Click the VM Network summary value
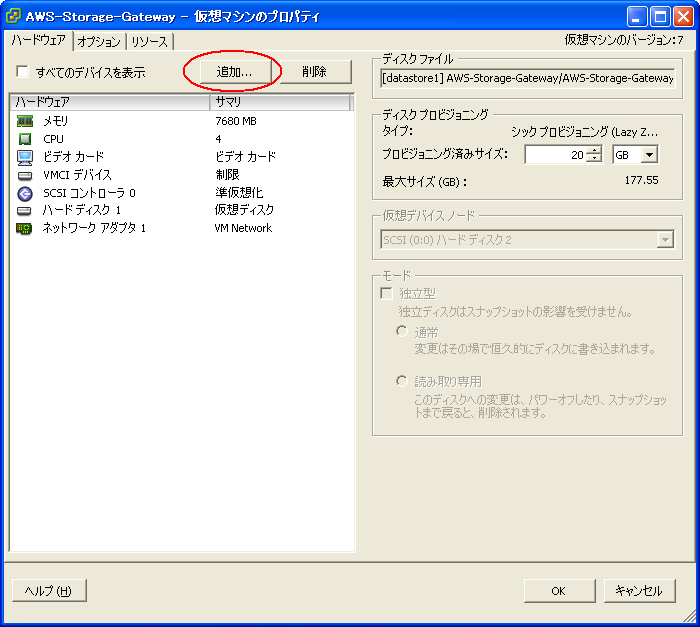The image size is (700, 627). click(x=243, y=228)
